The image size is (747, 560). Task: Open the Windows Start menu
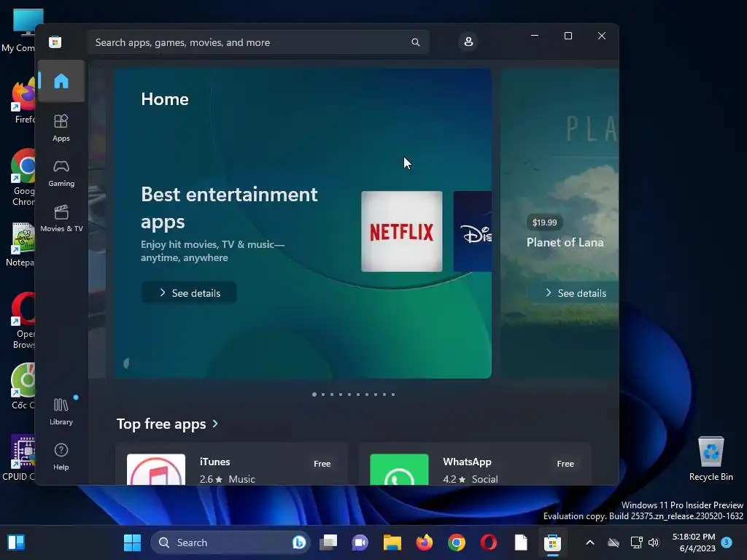pos(133,542)
